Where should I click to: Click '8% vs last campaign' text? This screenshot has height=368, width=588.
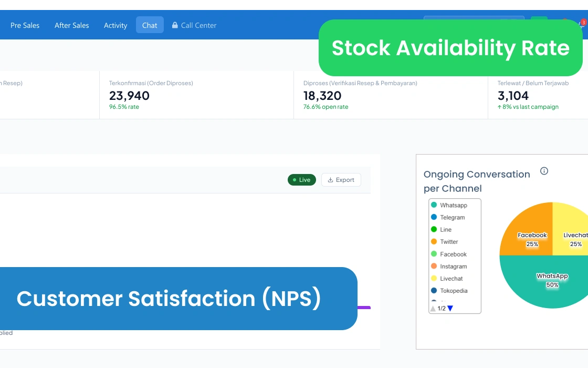(x=528, y=107)
